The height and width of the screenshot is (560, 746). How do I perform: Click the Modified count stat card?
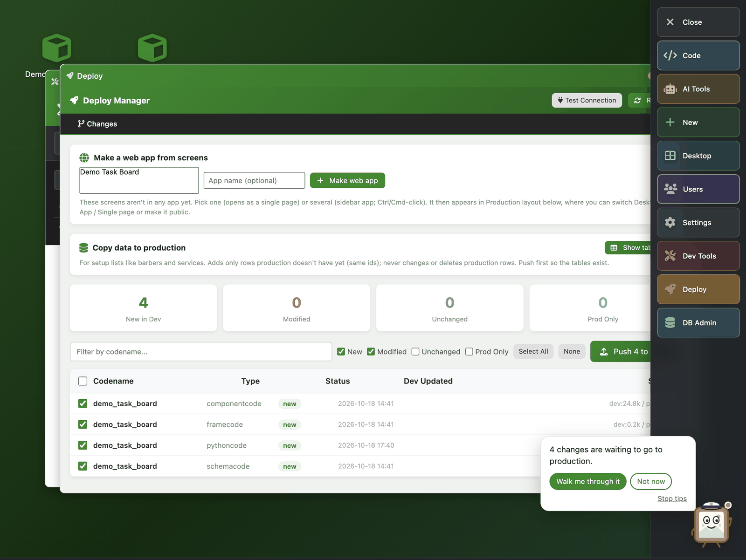(x=297, y=308)
